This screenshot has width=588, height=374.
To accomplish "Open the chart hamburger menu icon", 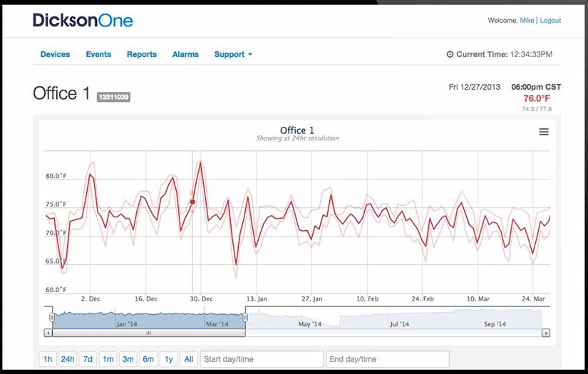I will point(544,132).
